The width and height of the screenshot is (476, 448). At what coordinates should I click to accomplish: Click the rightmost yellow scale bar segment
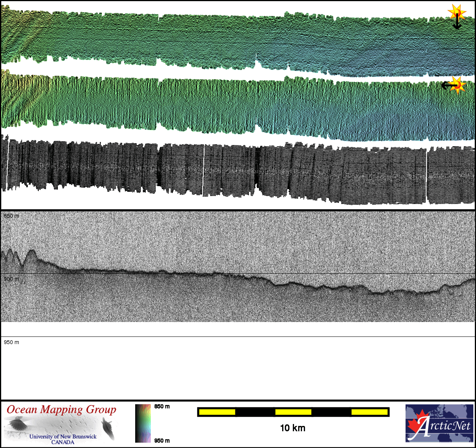click(369, 412)
